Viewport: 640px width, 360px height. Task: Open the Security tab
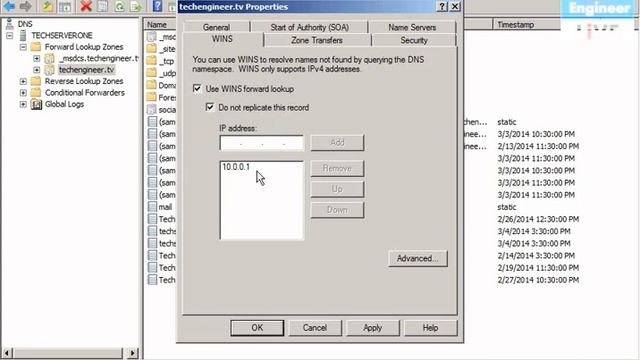tap(414, 40)
